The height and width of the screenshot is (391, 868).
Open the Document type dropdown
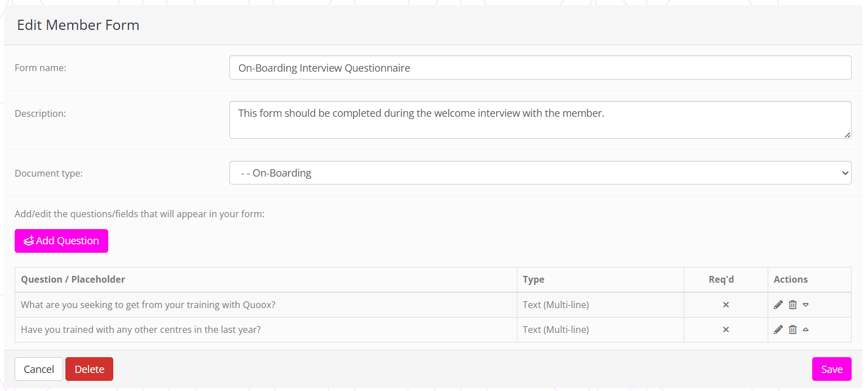[x=540, y=173]
